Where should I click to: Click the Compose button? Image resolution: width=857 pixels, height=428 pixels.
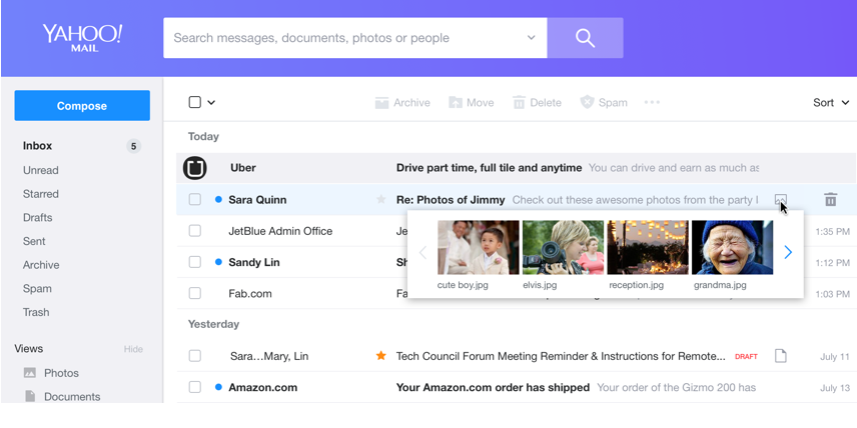(x=82, y=106)
